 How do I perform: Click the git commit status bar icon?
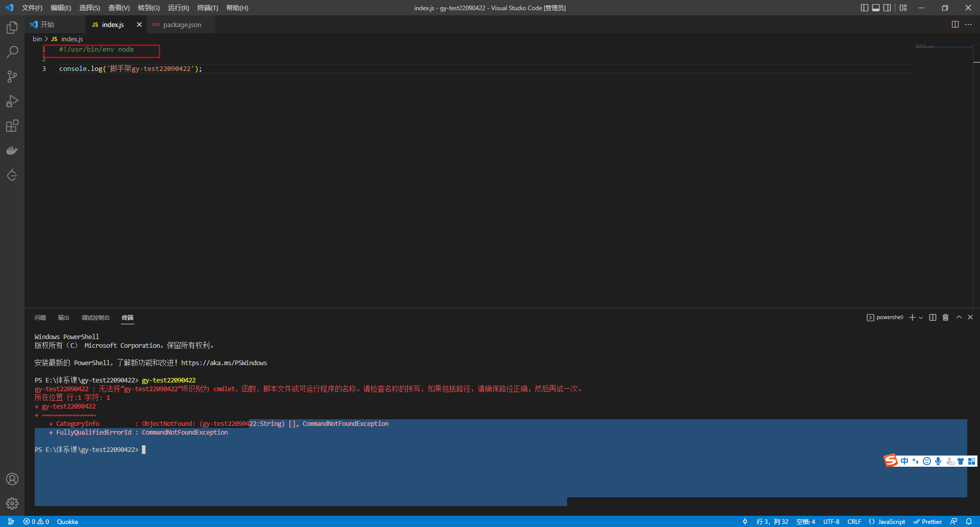tap(745, 521)
